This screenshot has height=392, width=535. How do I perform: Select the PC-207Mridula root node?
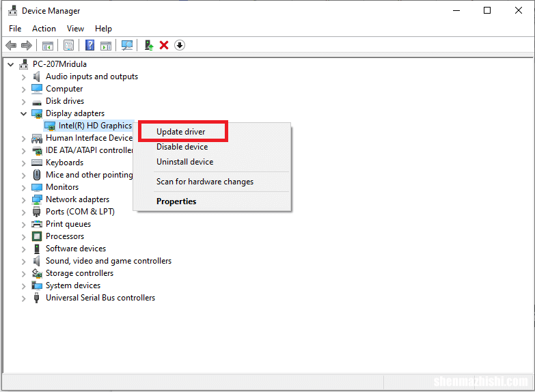[x=59, y=64]
